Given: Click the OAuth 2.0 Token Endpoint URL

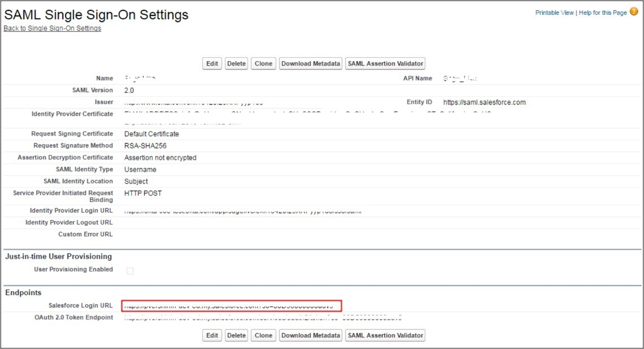Looking at the screenshot, I should coord(263,318).
